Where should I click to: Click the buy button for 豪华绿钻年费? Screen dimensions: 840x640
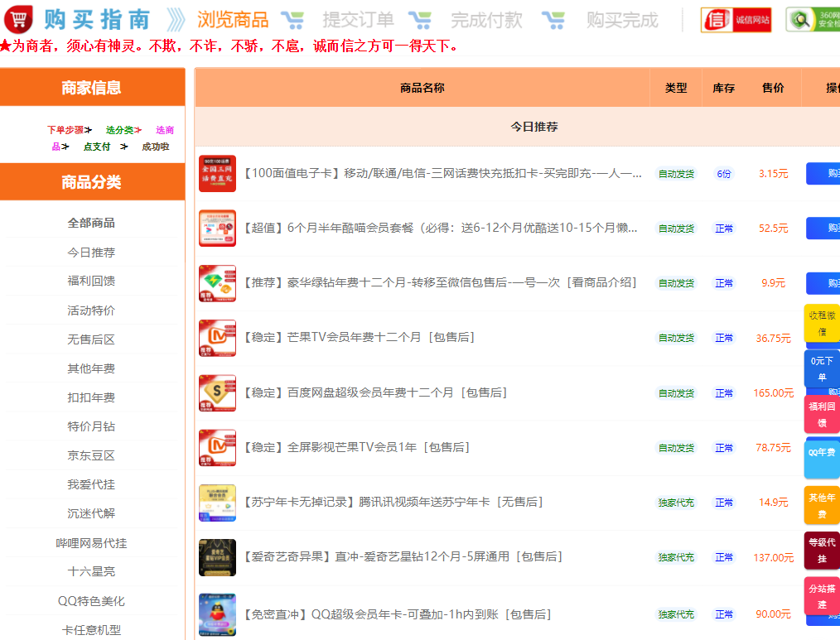823,283
